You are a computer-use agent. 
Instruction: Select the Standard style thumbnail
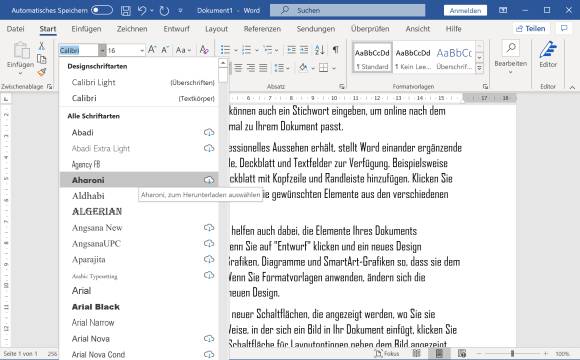pos(372,57)
